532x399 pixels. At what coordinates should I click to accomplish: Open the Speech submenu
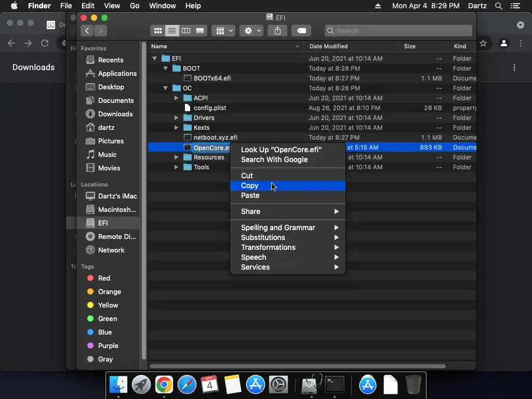pyautogui.click(x=288, y=257)
